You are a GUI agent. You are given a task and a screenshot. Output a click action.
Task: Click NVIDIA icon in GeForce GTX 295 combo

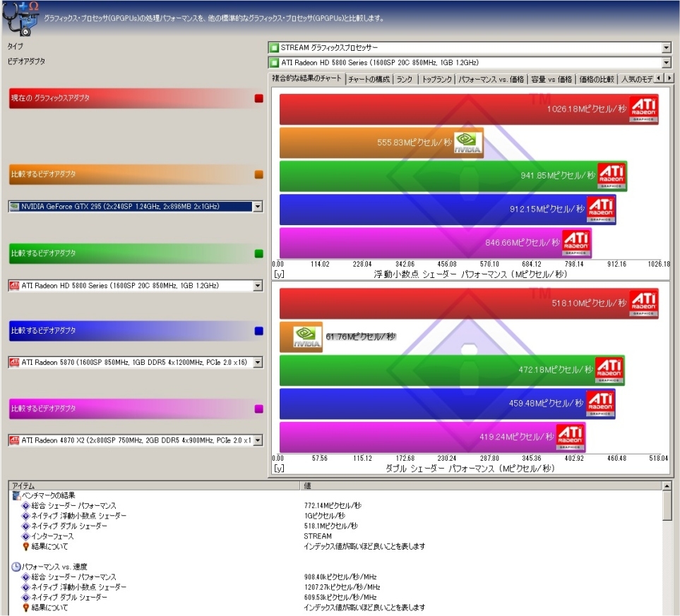pos(14,207)
